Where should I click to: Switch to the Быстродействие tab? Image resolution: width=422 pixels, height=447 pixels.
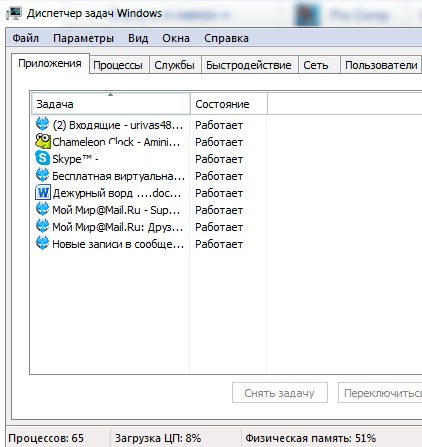pos(249,65)
